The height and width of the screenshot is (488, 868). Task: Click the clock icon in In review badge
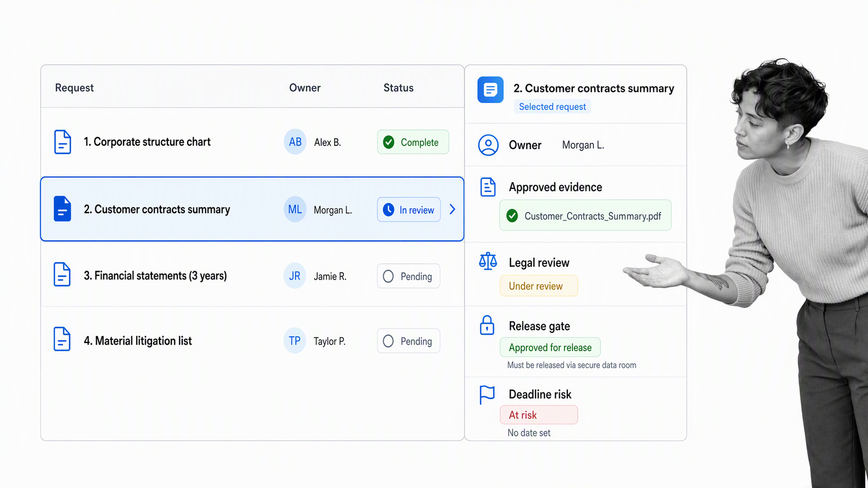pyautogui.click(x=388, y=210)
